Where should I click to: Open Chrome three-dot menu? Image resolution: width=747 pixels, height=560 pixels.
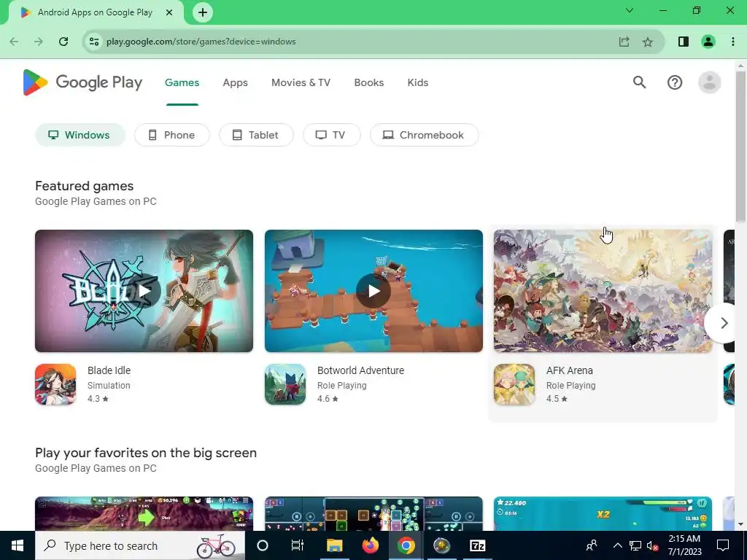(x=732, y=42)
